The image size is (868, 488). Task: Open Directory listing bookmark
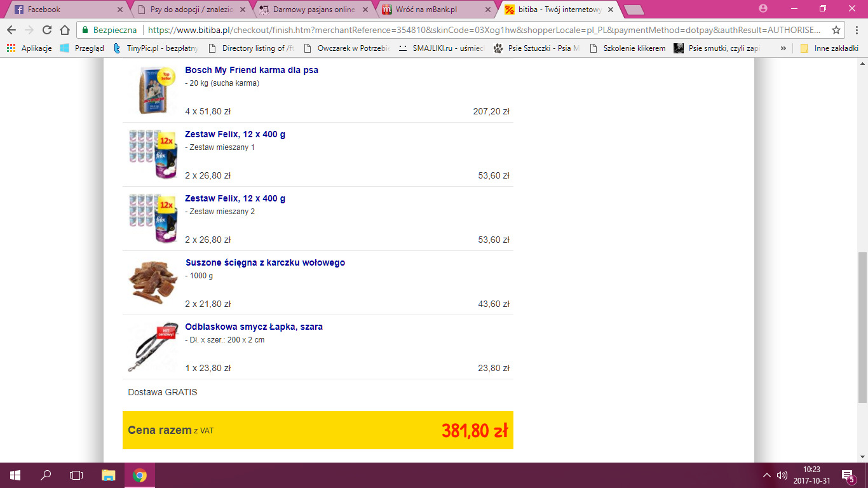point(252,48)
